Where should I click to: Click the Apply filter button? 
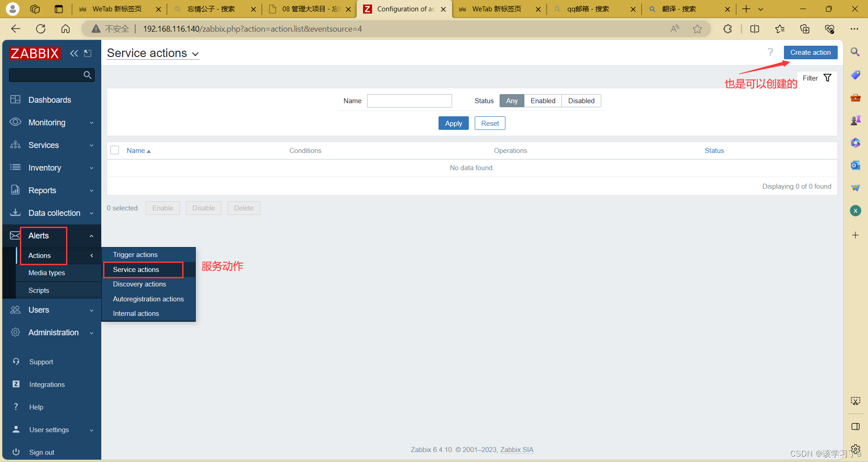click(453, 123)
